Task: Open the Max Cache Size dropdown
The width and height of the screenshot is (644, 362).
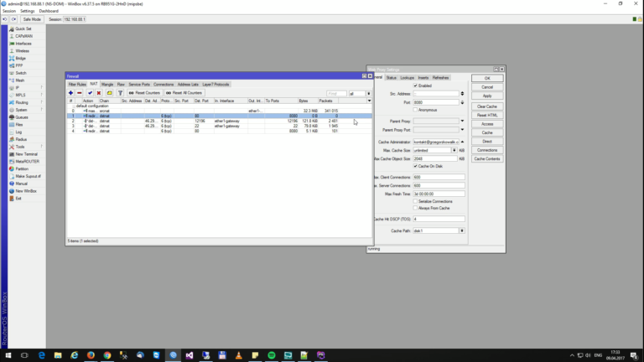Action: coord(454,151)
